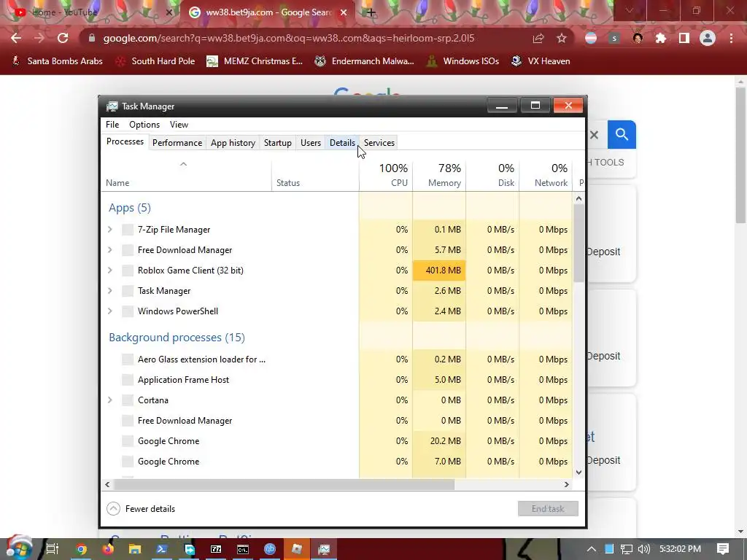Click the Task Manager taskbar icon
747x560 pixels.
[324, 549]
